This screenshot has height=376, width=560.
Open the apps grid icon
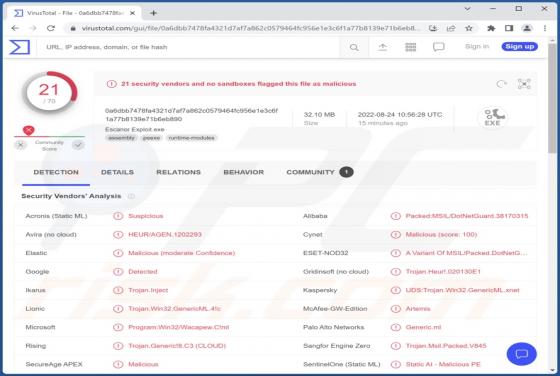click(x=410, y=47)
